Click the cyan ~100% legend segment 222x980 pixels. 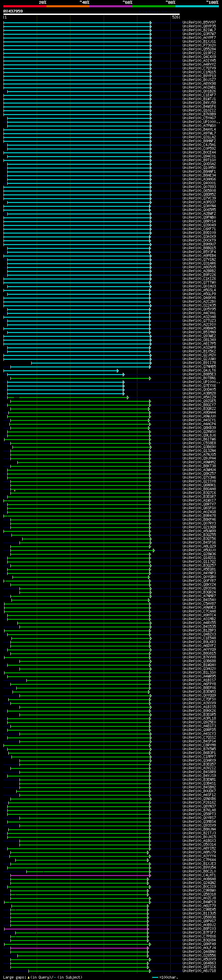click(x=197, y=7)
